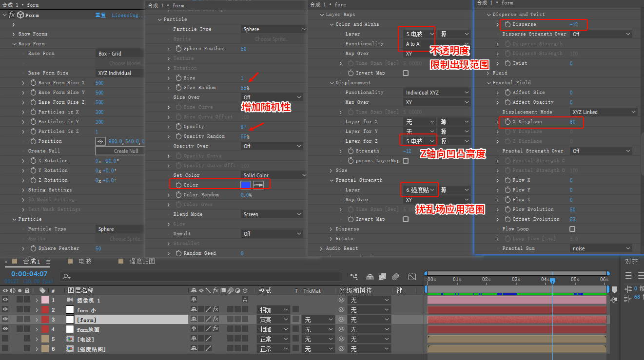Click stopwatch for Disperse property
The width and height of the screenshot is (644, 360).
[x=507, y=24]
